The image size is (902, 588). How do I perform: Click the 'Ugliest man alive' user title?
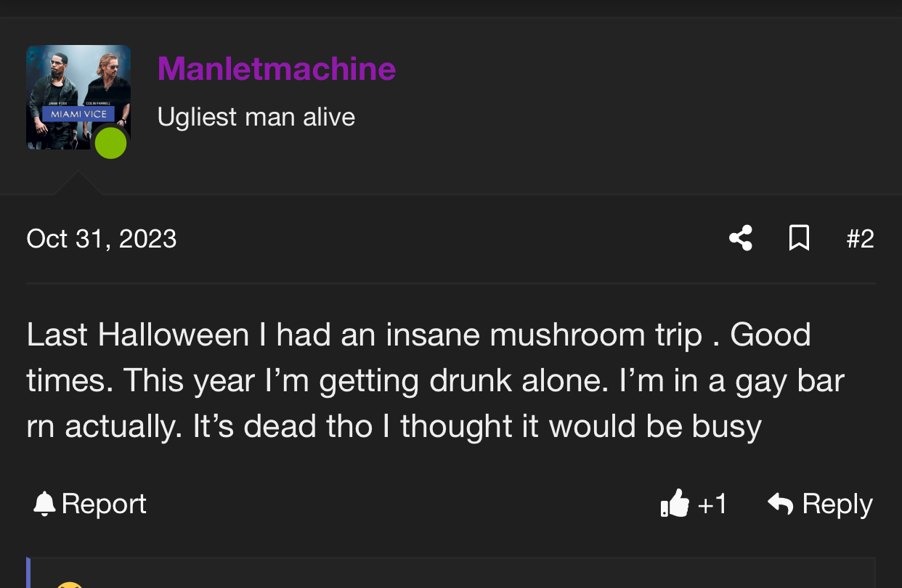[256, 117]
